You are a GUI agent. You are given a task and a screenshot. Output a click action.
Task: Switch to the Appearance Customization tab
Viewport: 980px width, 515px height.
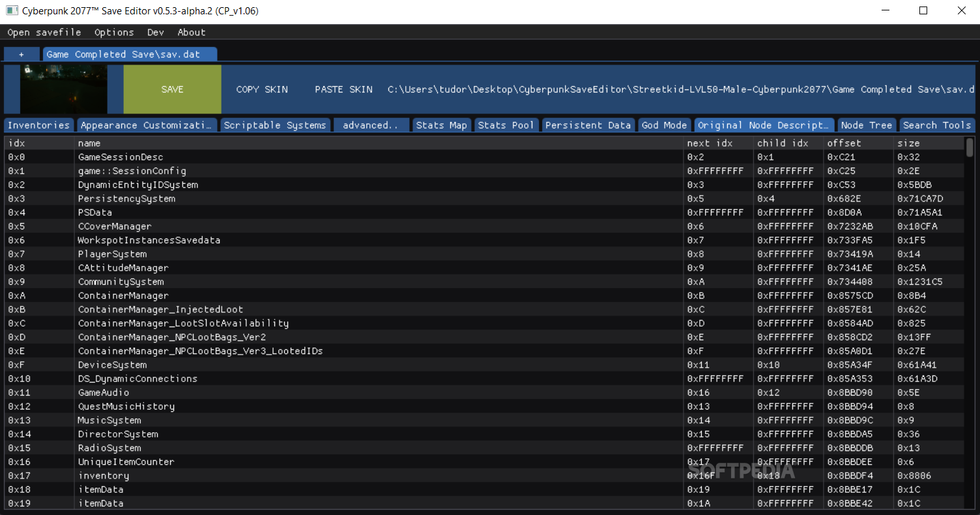click(x=147, y=125)
